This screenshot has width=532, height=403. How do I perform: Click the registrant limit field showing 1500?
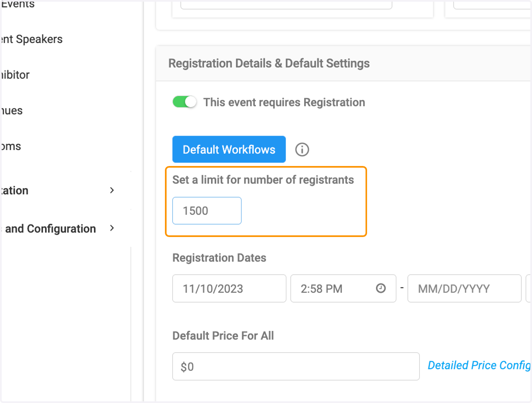point(207,211)
